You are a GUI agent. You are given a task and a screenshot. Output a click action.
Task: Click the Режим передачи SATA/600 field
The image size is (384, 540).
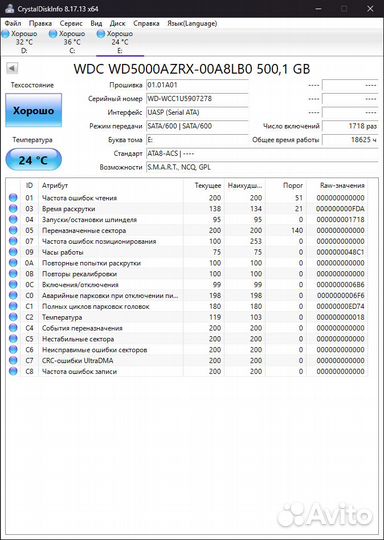pos(197,126)
